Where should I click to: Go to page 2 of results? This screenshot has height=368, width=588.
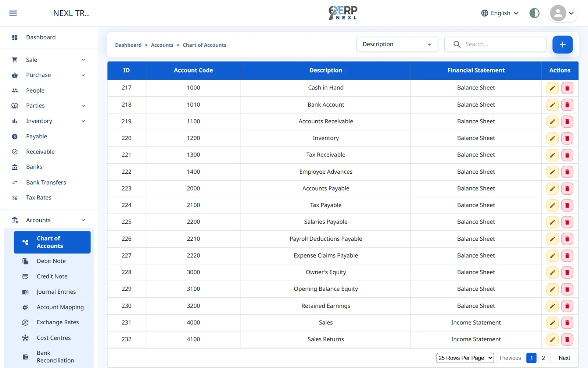[543, 358]
